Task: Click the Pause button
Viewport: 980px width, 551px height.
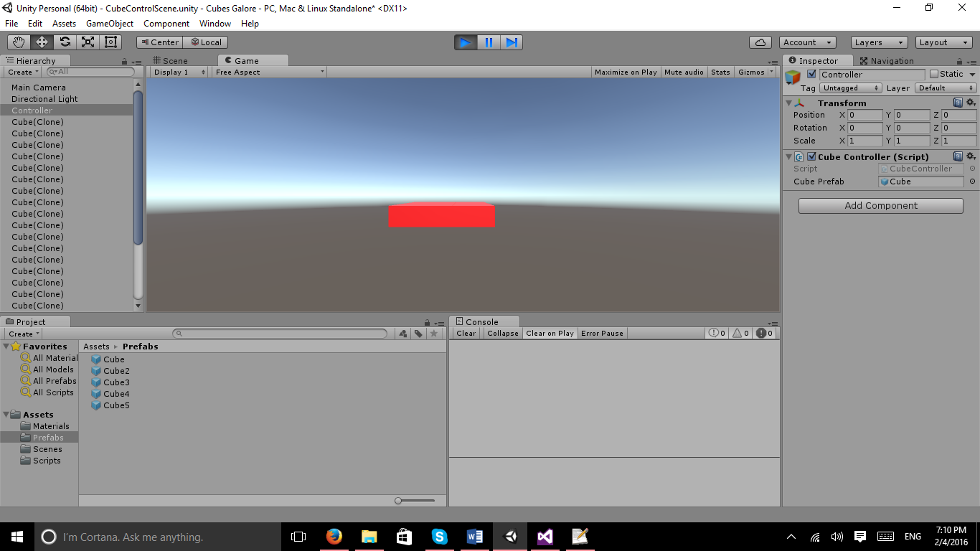Action: pyautogui.click(x=489, y=42)
